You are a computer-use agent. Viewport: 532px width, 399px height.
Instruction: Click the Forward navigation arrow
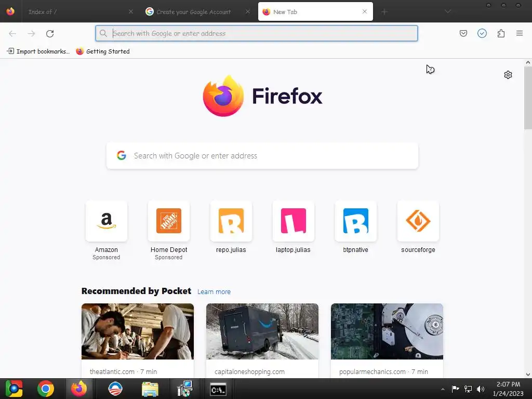pyautogui.click(x=31, y=33)
